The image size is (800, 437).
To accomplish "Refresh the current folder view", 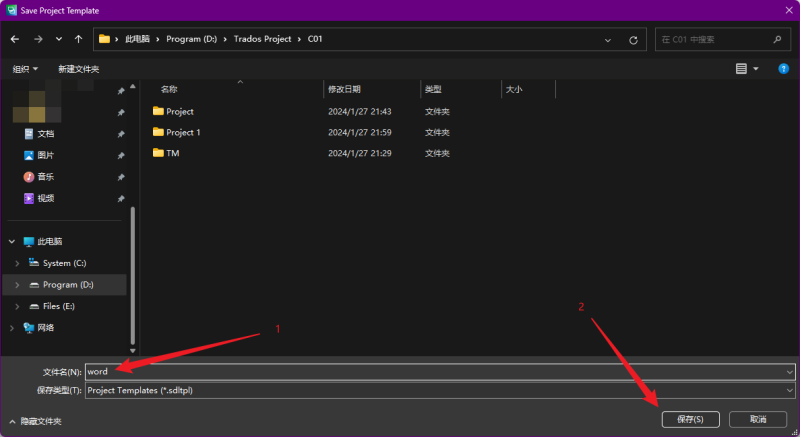I will 633,40.
